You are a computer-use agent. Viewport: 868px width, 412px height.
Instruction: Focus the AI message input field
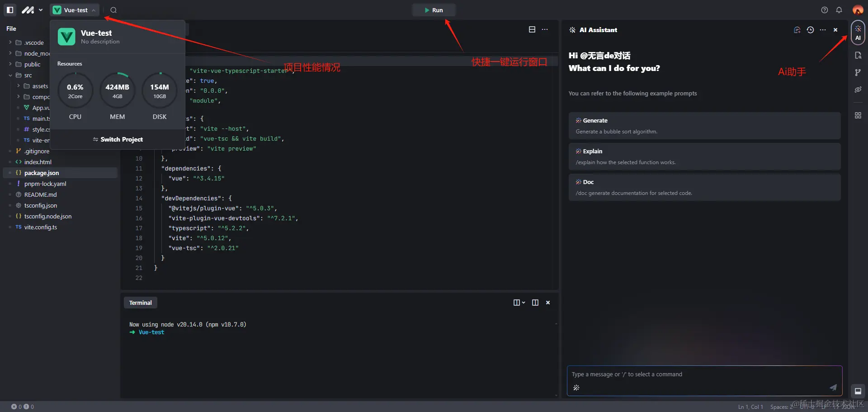(704, 374)
